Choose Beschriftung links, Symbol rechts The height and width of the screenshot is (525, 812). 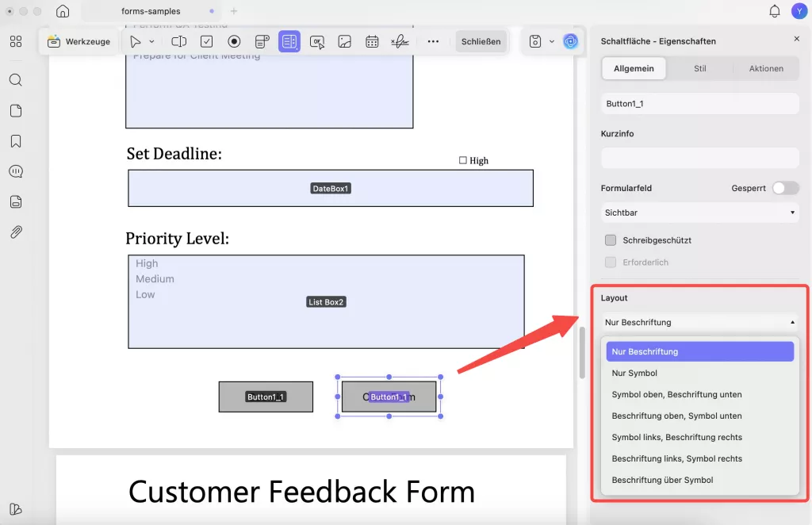tap(699, 458)
